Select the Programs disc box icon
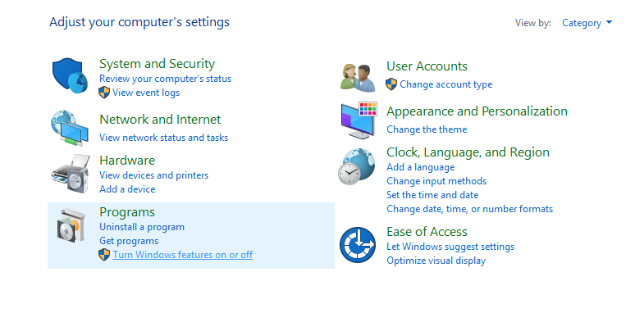Viewport: 644px width, 322px height. tap(71, 225)
